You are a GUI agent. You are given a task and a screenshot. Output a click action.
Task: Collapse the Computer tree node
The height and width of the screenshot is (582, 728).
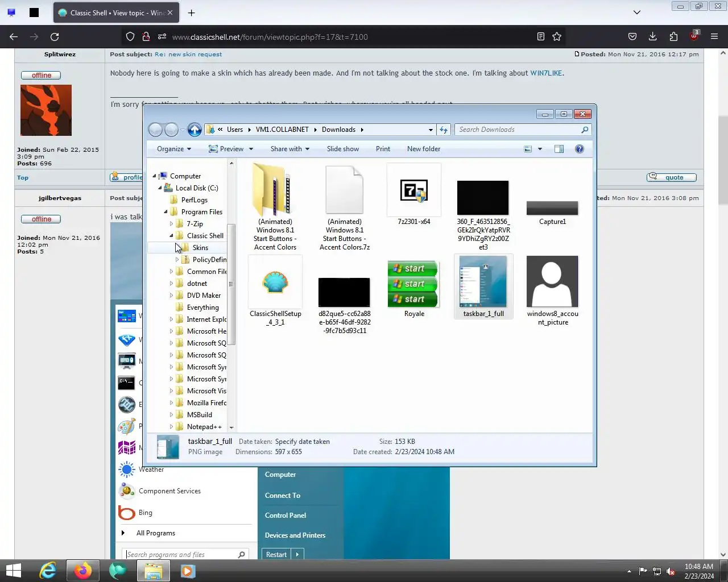click(154, 176)
